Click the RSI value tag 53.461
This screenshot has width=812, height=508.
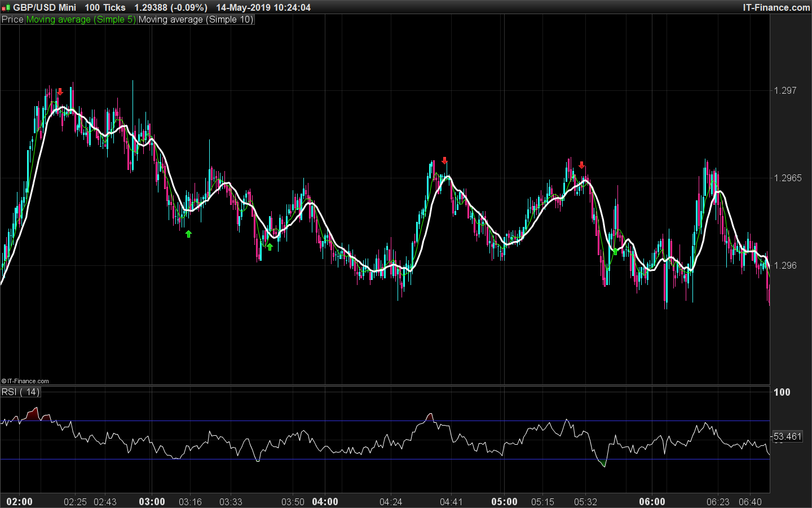[x=787, y=436]
